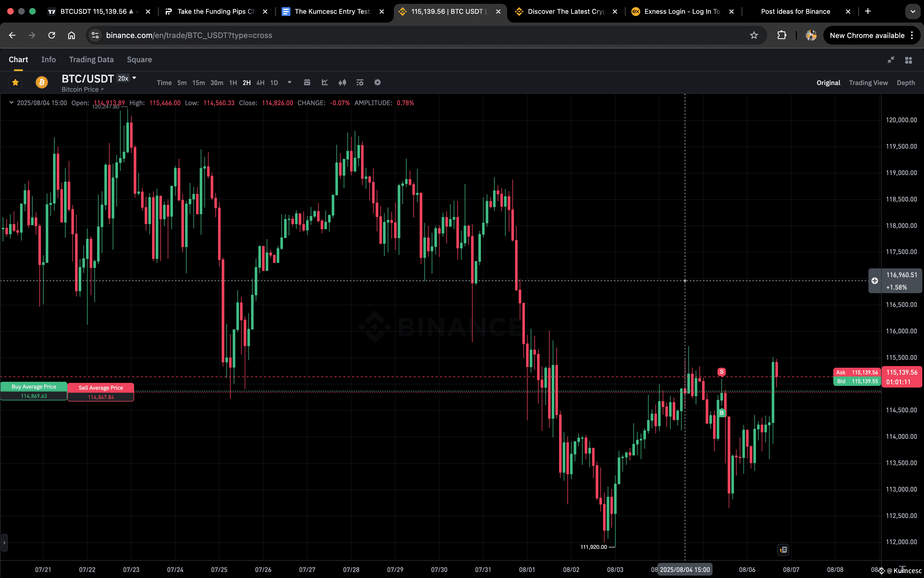924x578 pixels.
Task: Switch to Trading View chart
Action: pyautogui.click(x=868, y=83)
